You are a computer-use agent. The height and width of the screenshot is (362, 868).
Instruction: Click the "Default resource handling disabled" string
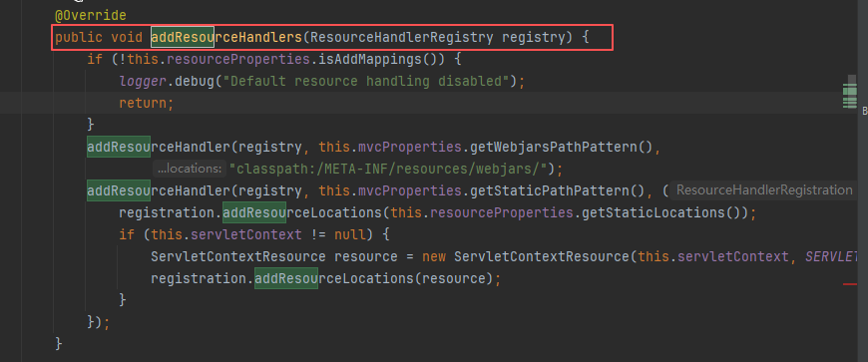coord(366,82)
